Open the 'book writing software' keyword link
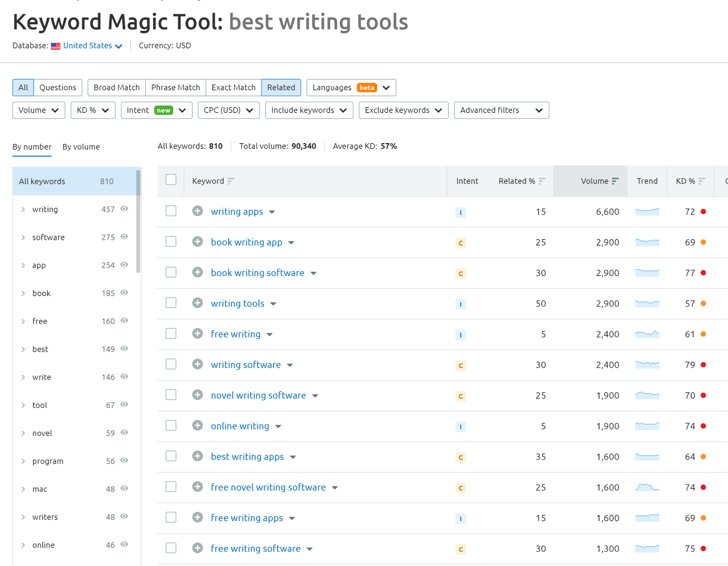This screenshot has height=566, width=728. tap(258, 273)
